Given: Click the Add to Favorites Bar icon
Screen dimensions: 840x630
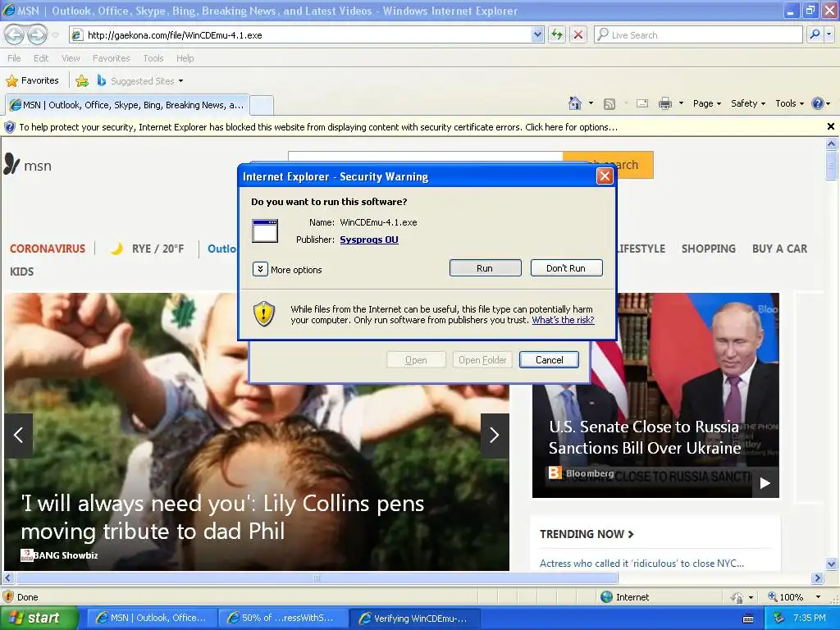Looking at the screenshot, I should [82, 81].
